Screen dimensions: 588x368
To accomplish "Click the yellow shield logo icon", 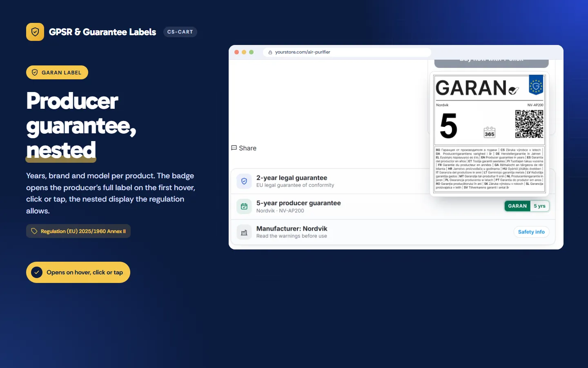I will click(x=35, y=32).
